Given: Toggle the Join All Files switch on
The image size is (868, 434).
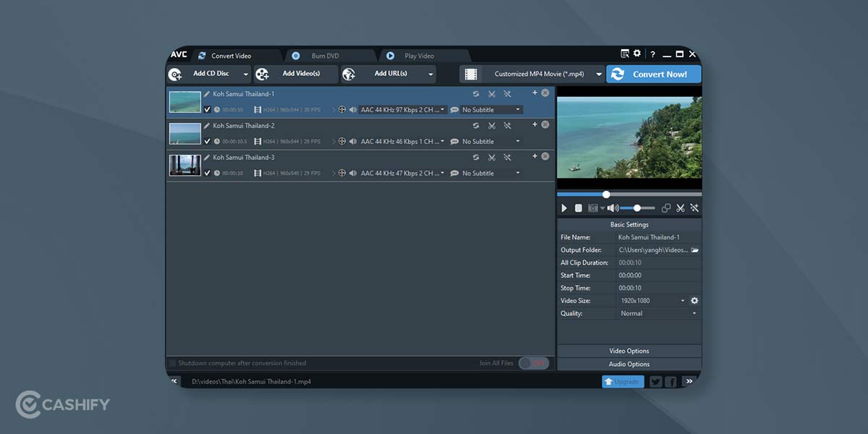Looking at the screenshot, I should pyautogui.click(x=534, y=363).
